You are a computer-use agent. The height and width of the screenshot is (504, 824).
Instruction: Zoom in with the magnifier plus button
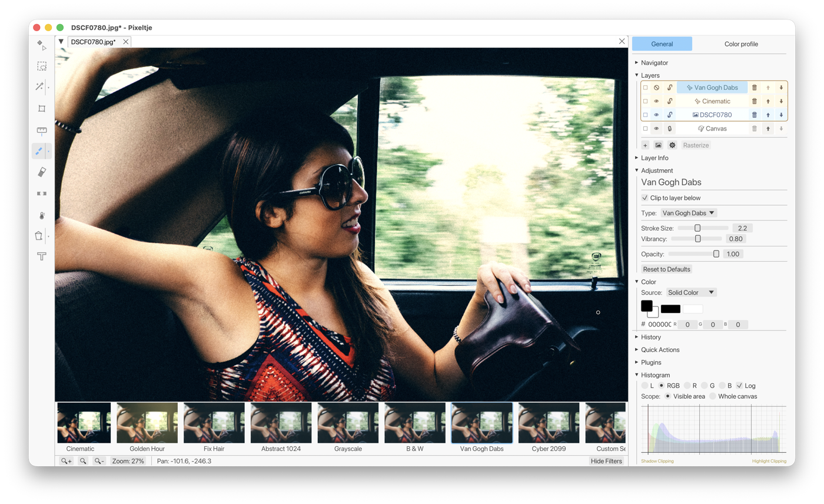(67, 461)
